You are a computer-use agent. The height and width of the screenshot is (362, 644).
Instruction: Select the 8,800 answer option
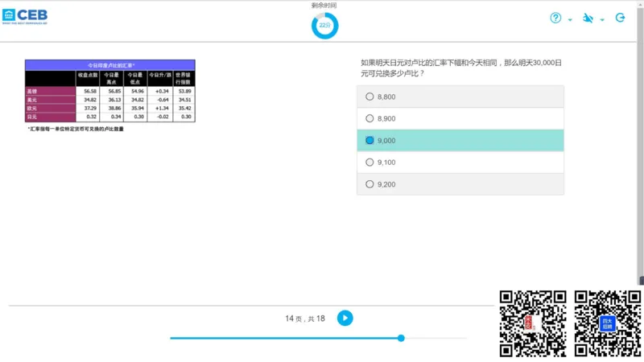click(x=460, y=97)
